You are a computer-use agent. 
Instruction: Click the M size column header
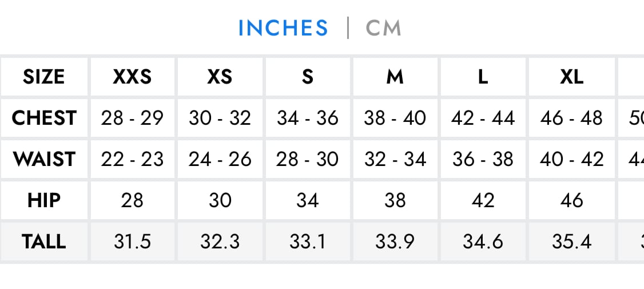pos(395,77)
